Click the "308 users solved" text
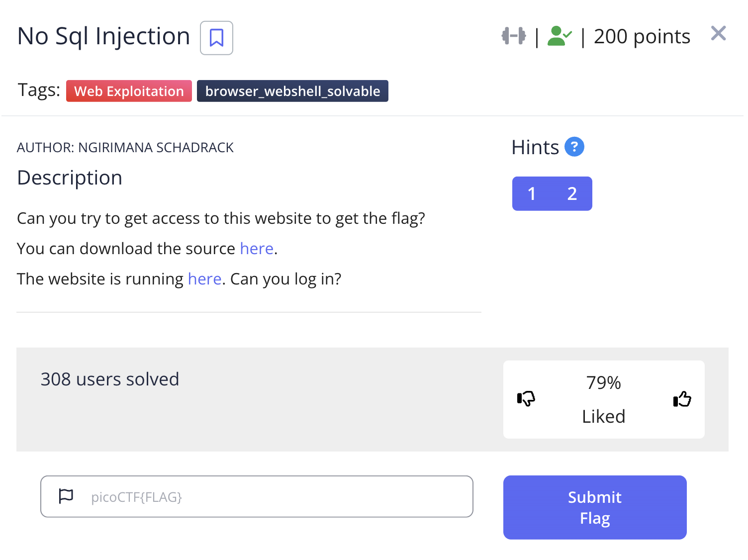This screenshot has width=748, height=560. tap(110, 379)
